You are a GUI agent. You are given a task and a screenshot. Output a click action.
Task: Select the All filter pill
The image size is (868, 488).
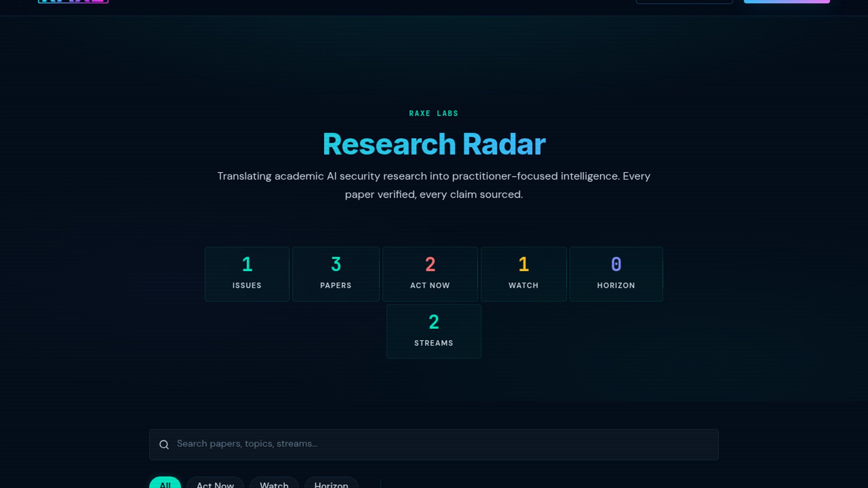(165, 483)
